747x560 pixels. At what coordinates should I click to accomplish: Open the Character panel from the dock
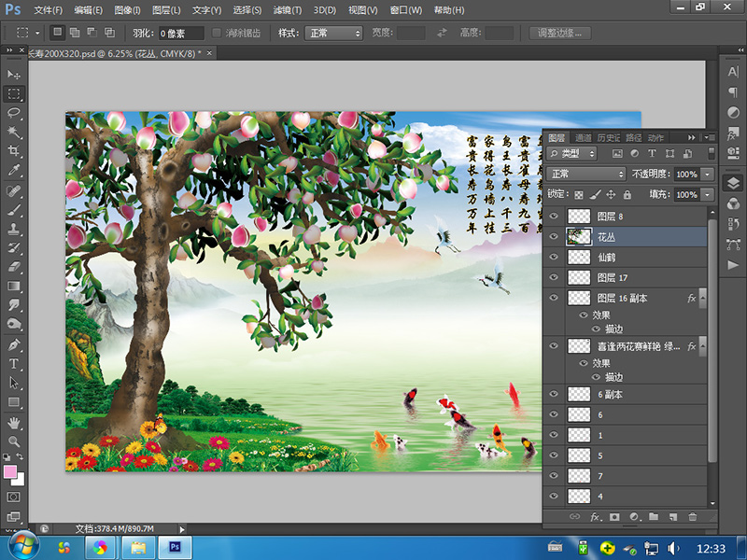pyautogui.click(x=733, y=72)
